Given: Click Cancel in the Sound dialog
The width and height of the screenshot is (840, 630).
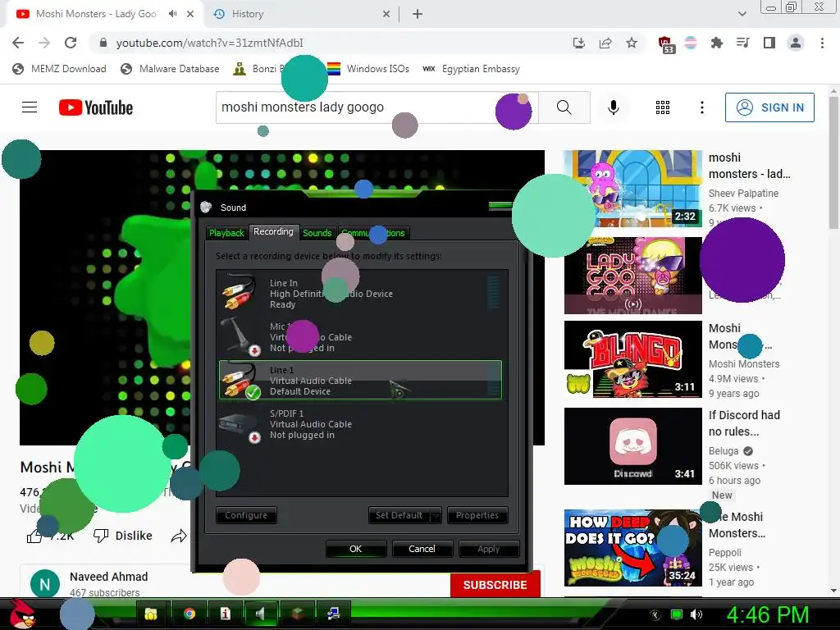Looking at the screenshot, I should [x=422, y=549].
